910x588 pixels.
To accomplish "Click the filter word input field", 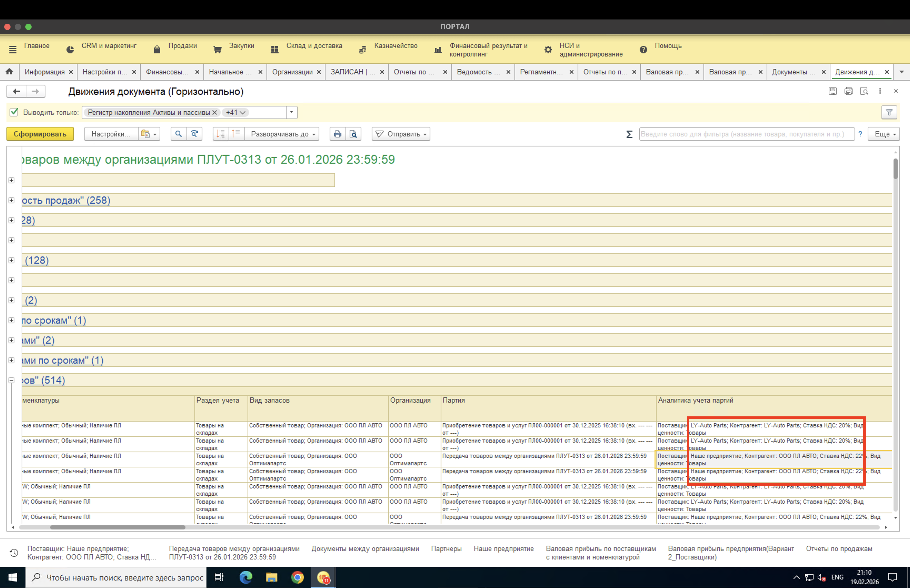I will [746, 134].
